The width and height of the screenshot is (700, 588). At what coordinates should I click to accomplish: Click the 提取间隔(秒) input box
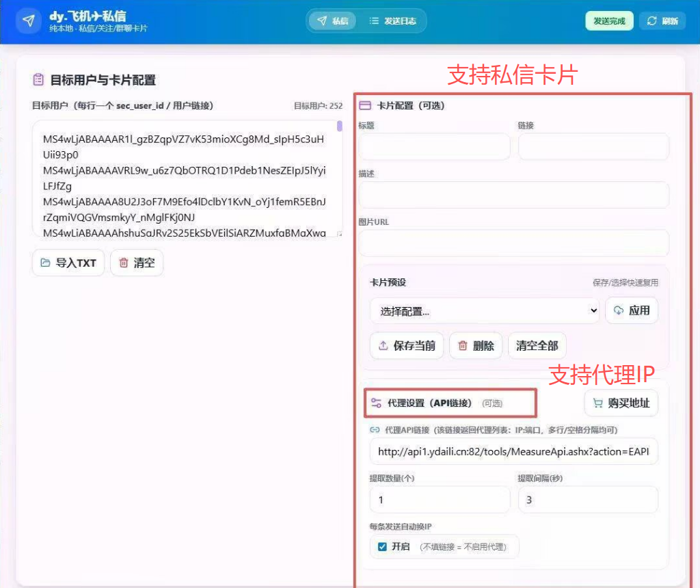pyautogui.click(x=588, y=500)
